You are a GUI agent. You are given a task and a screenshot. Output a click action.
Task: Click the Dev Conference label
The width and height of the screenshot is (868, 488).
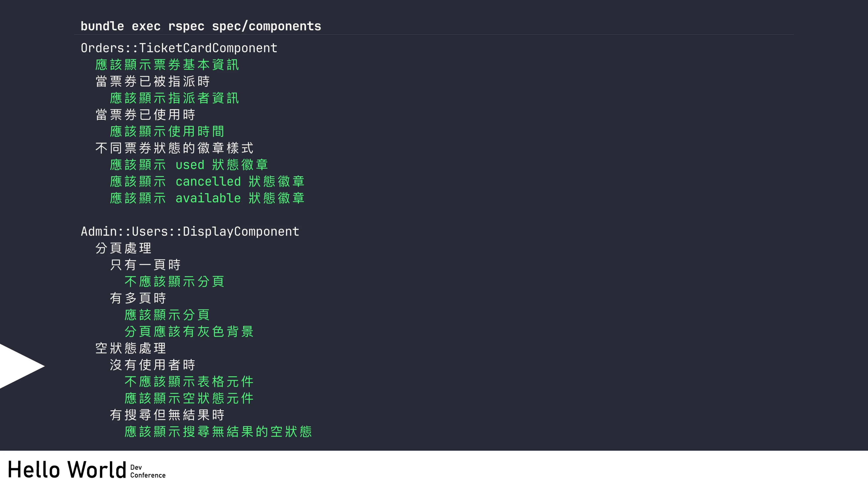coord(148,471)
